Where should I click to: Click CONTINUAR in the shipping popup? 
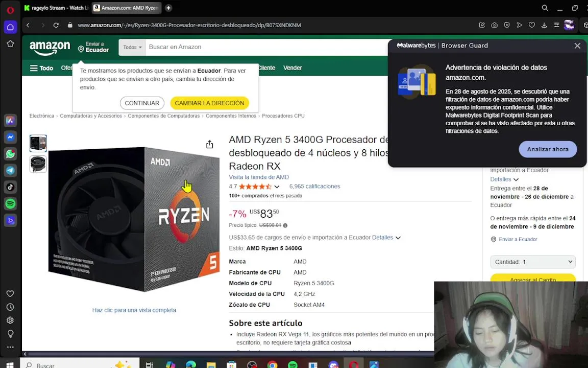click(142, 103)
